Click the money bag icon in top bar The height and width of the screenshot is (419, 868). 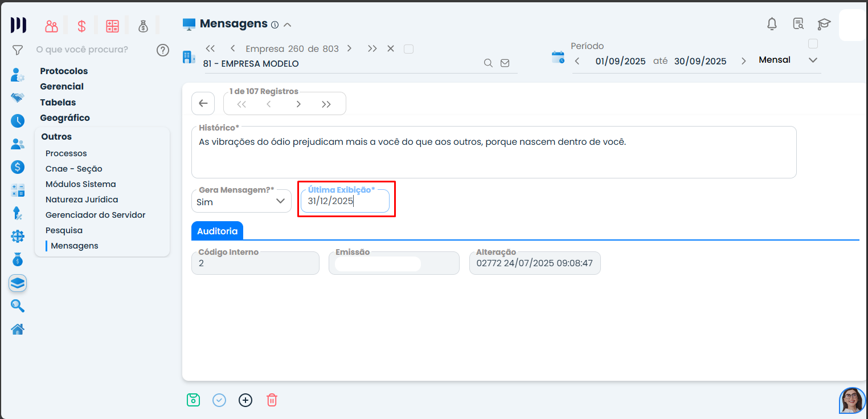[x=143, y=26]
